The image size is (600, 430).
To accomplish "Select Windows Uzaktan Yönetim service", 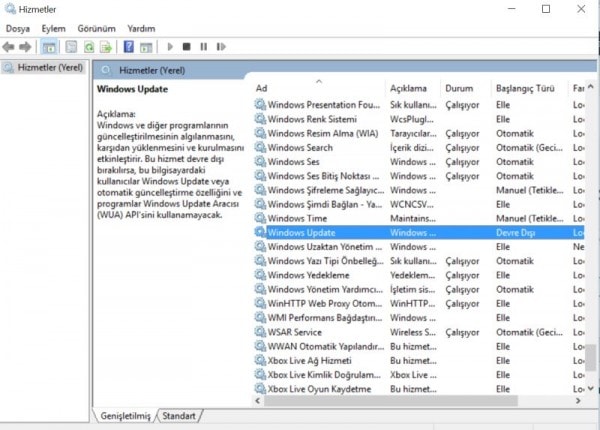I will coord(419,247).
